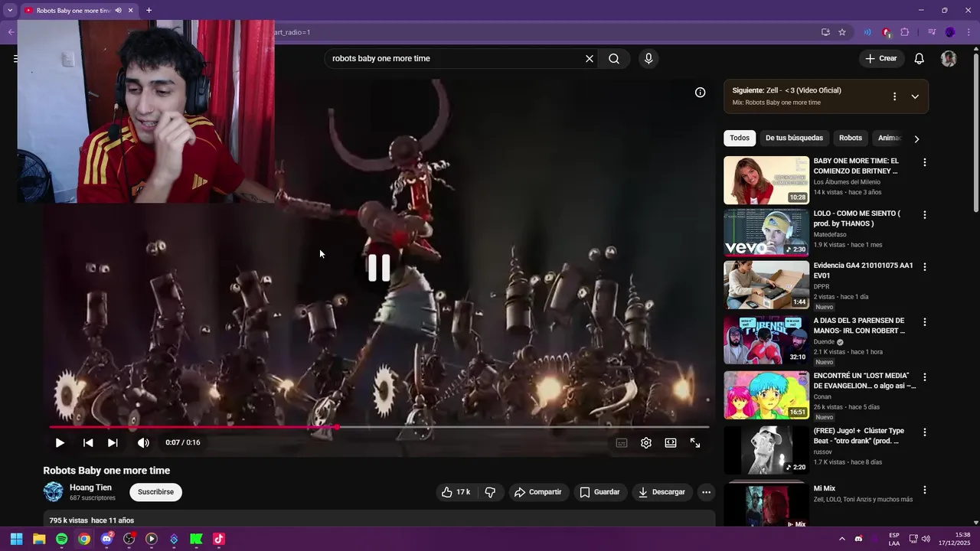Open options for the Mix playlist panel
This screenshot has height=551, width=980.
pos(894,96)
